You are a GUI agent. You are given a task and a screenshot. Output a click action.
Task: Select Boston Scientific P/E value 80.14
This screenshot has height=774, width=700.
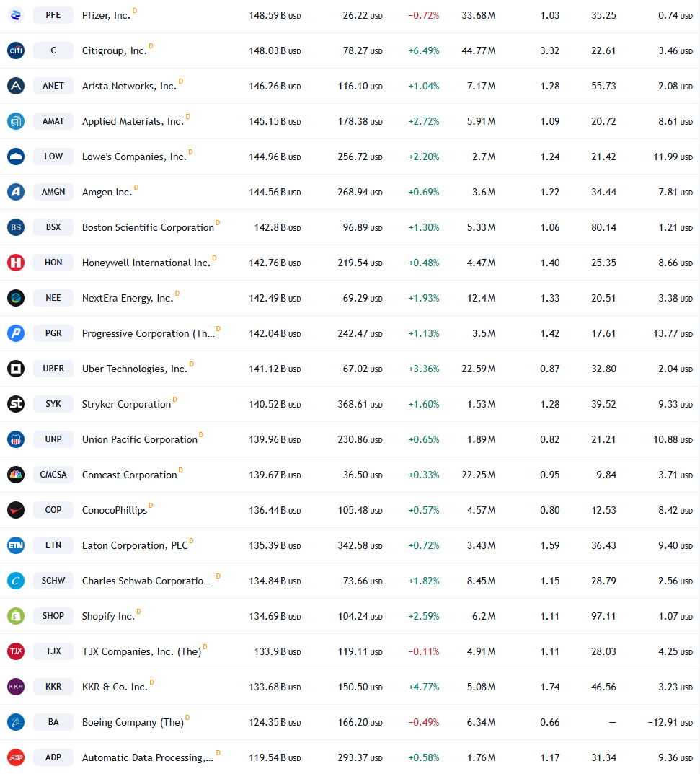(604, 227)
